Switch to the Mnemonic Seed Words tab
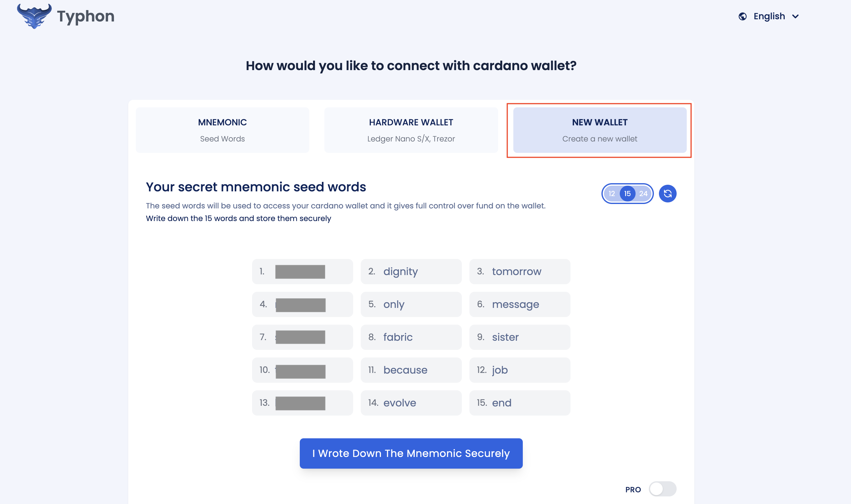 tap(222, 130)
